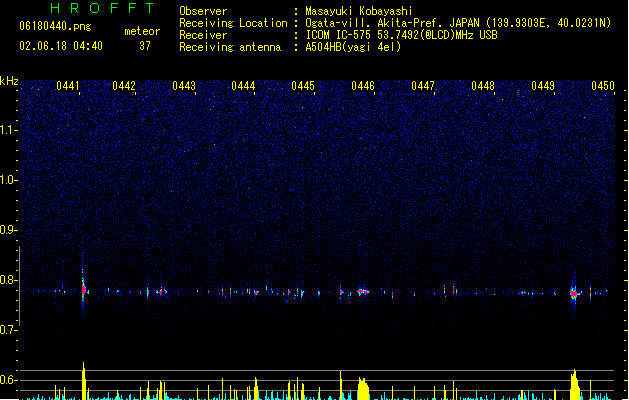Click the meteor count 37
This screenshot has height=400, width=629.
145,46
